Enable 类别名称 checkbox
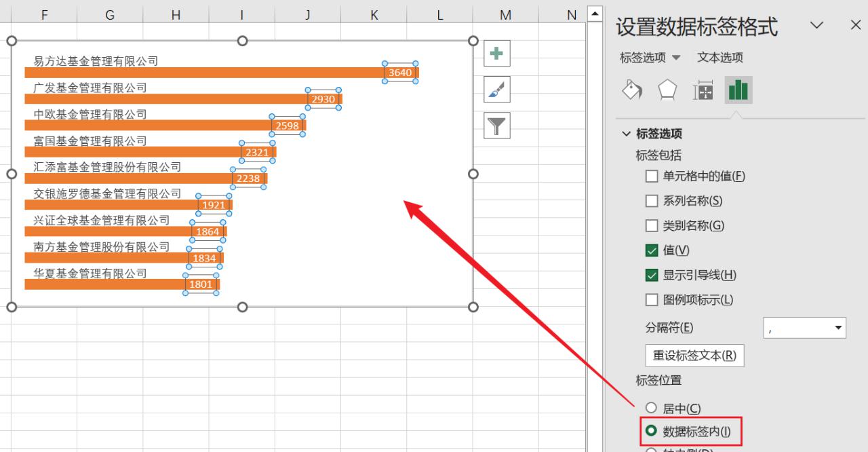The height and width of the screenshot is (452, 868). pyautogui.click(x=652, y=226)
